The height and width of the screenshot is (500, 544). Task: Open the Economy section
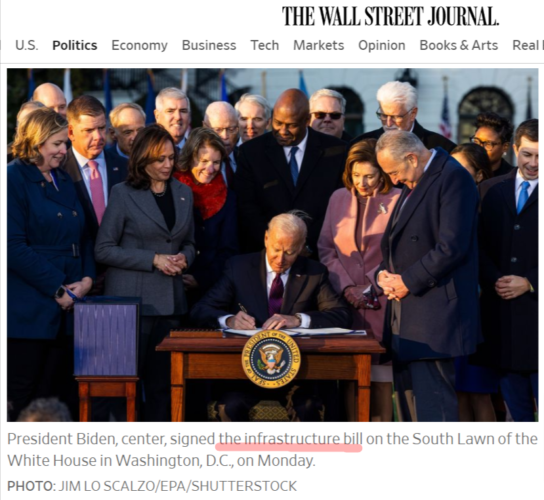[x=139, y=45]
